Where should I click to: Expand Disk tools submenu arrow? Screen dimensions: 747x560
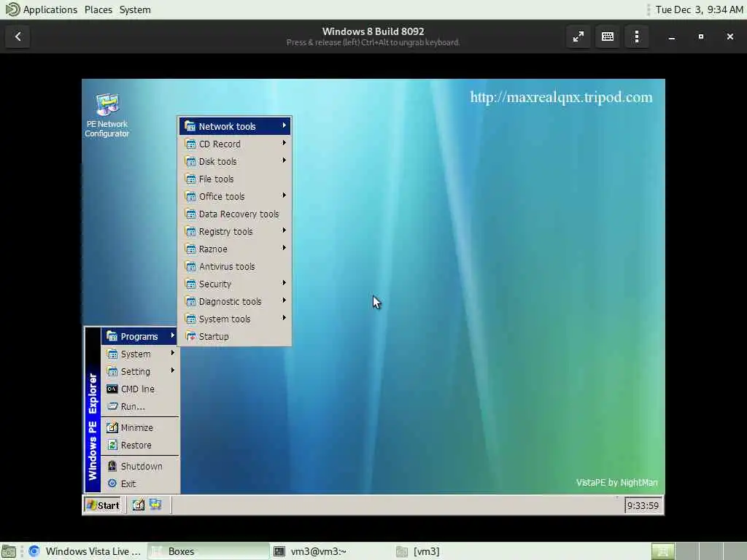284,160
